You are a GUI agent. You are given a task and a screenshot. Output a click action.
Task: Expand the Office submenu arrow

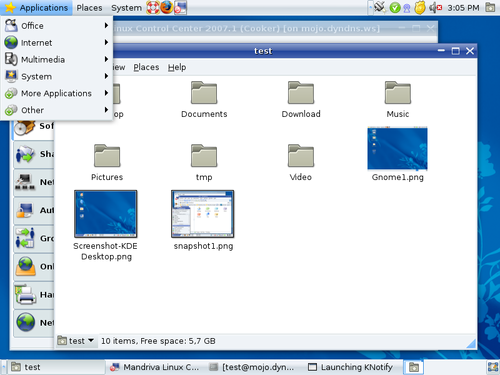pos(106,25)
